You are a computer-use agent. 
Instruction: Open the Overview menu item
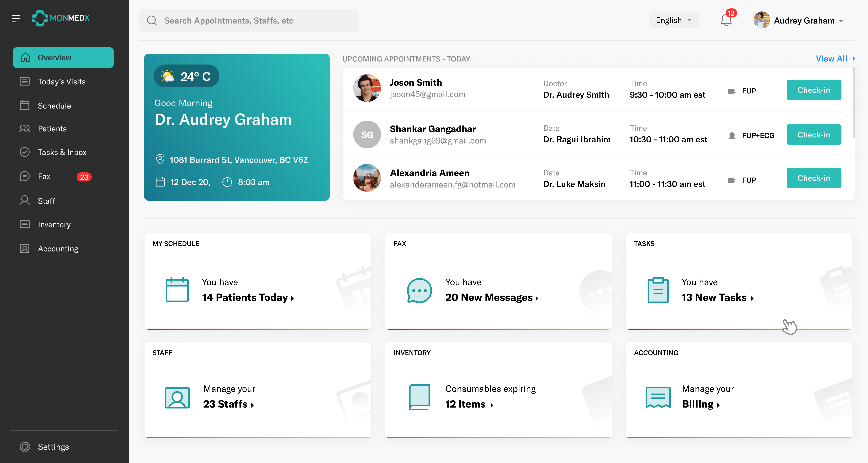63,58
